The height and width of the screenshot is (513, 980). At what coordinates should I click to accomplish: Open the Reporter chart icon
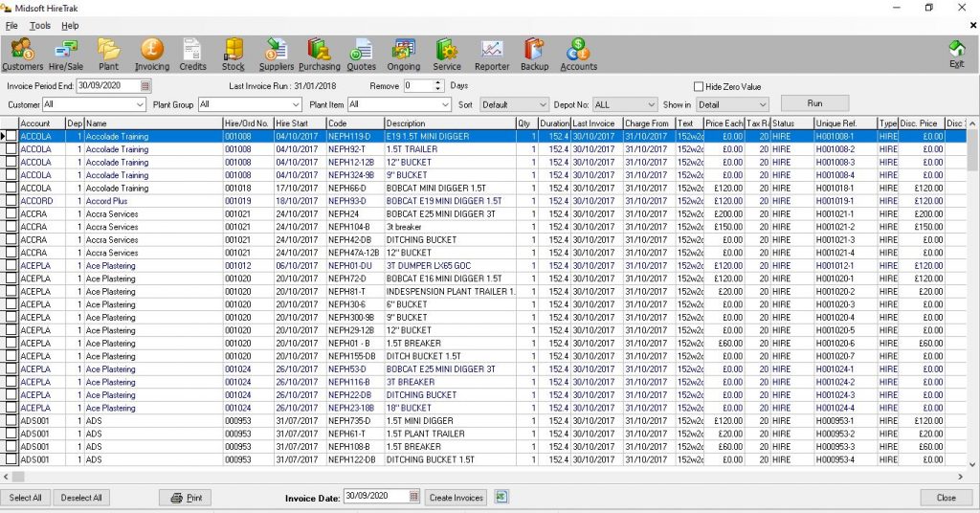pos(492,55)
